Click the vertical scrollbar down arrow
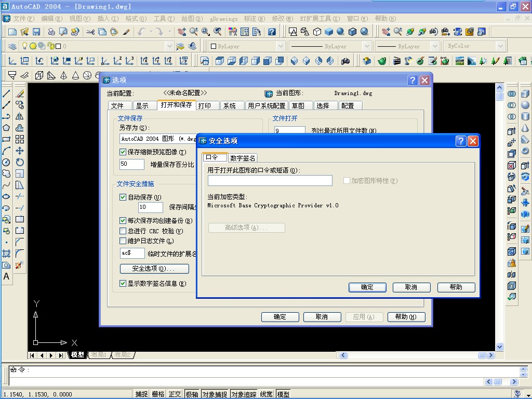 (x=499, y=347)
